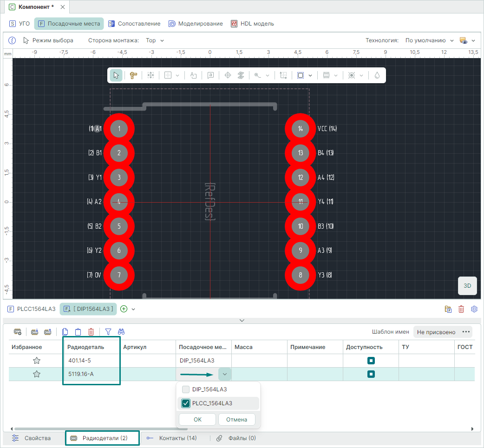Image resolution: width=484 pixels, height=448 pixels.
Task: Collapse the panel using center chevron divider
Action: (x=242, y=320)
